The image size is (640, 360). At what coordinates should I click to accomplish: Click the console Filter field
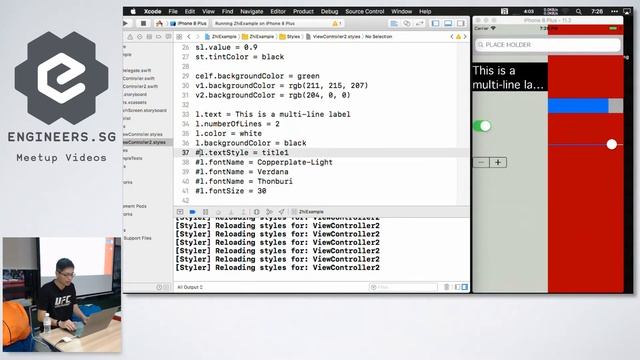[403, 287]
